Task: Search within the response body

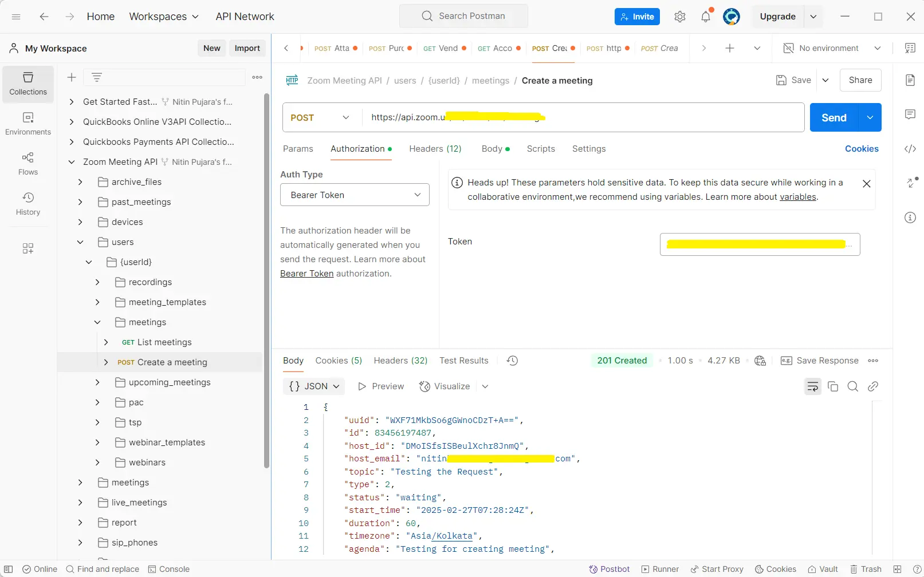Action: pos(853,387)
